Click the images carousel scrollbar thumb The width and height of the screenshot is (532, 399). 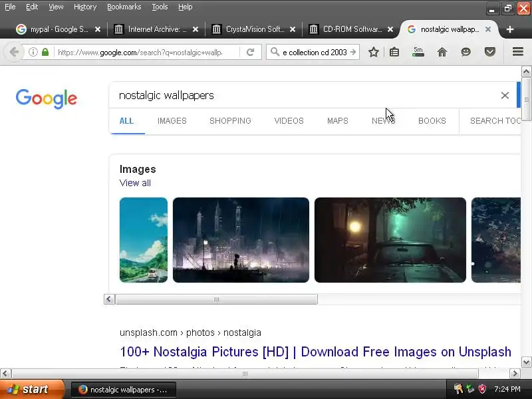pyautogui.click(x=217, y=299)
